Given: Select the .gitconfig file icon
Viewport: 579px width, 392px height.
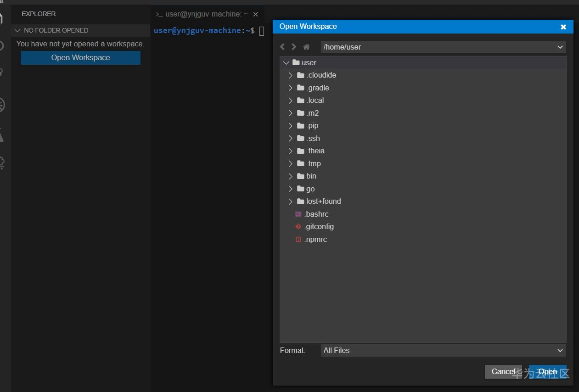Looking at the screenshot, I should click(298, 226).
